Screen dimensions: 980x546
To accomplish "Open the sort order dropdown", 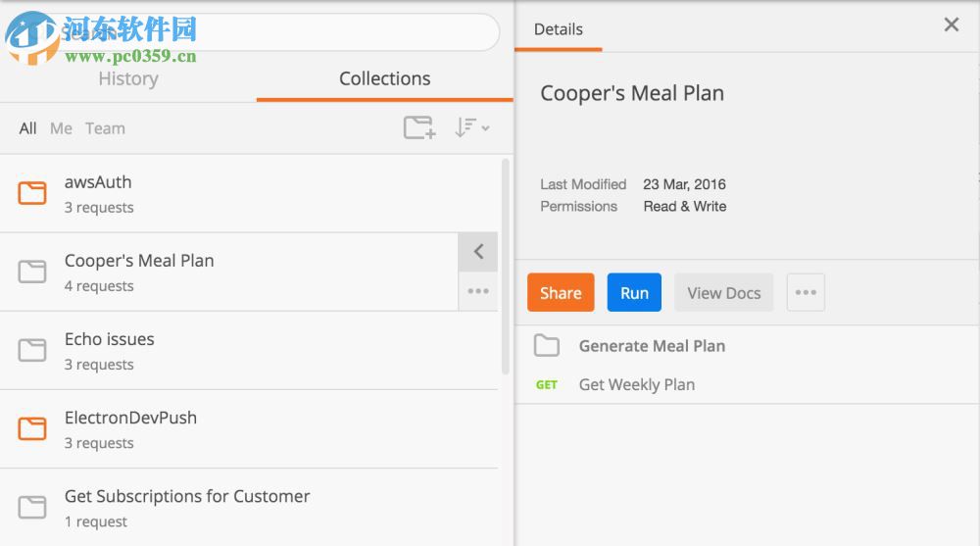I will [x=471, y=127].
